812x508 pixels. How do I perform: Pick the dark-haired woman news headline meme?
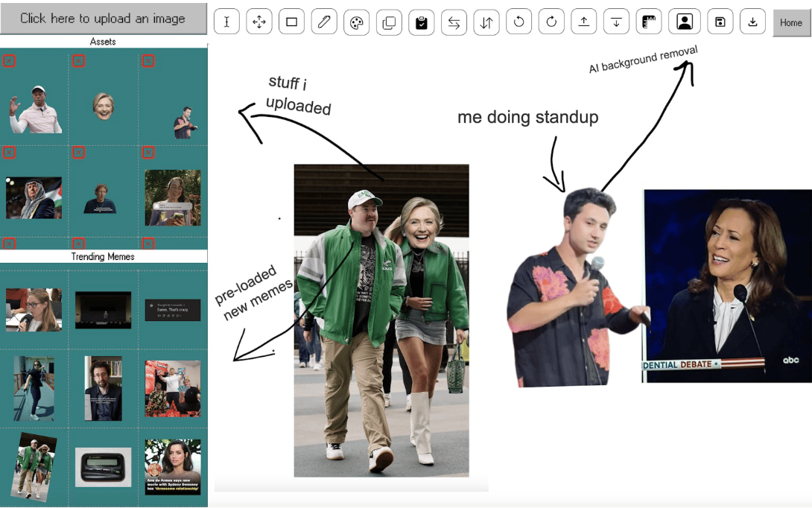[x=173, y=467]
